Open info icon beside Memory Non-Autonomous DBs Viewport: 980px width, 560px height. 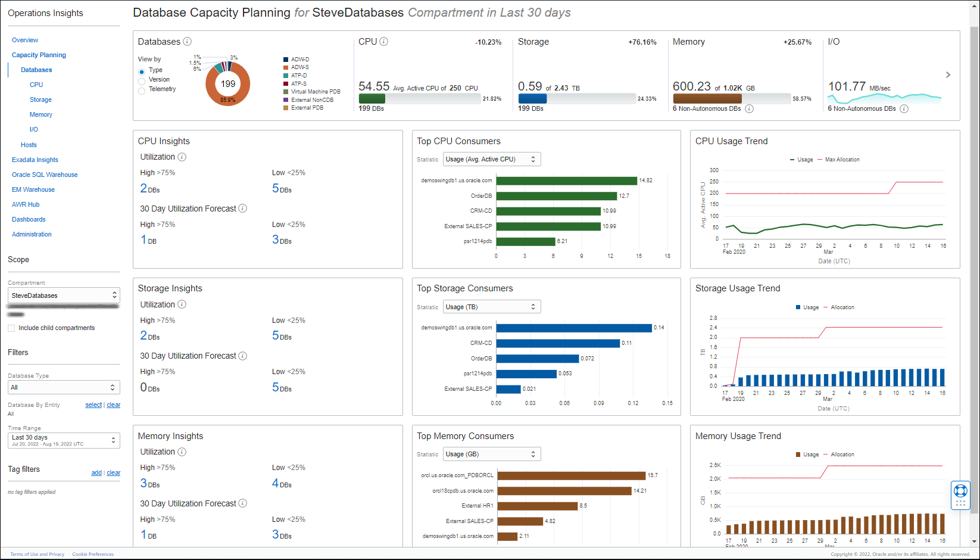click(x=749, y=108)
